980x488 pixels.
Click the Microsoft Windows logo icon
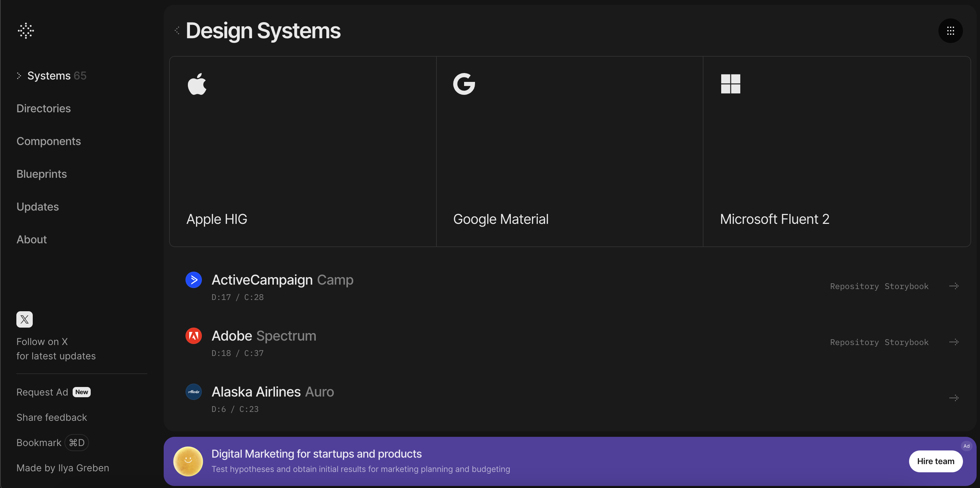(730, 84)
